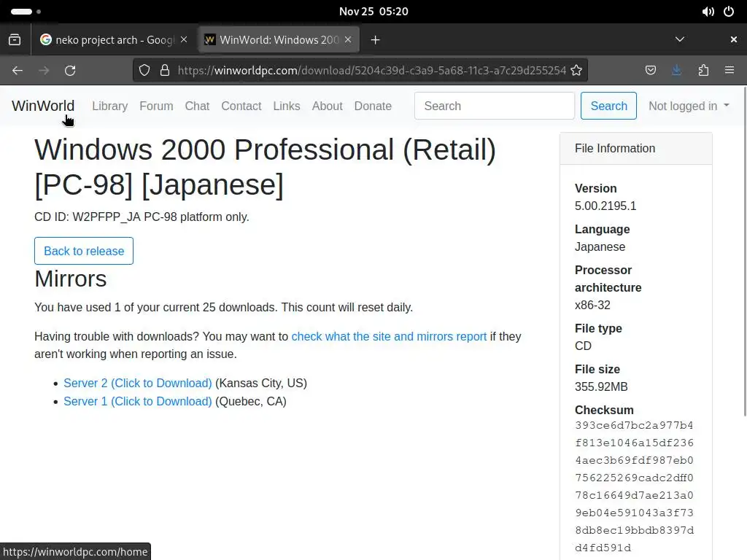Open the Contact nav item
The height and width of the screenshot is (560, 747).
[x=241, y=106]
